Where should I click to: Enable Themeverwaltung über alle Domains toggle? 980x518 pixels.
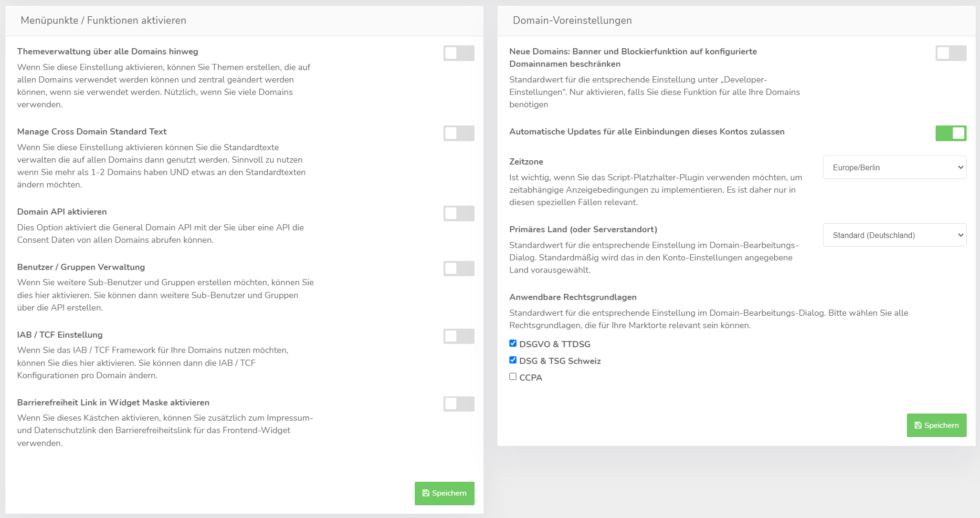458,53
